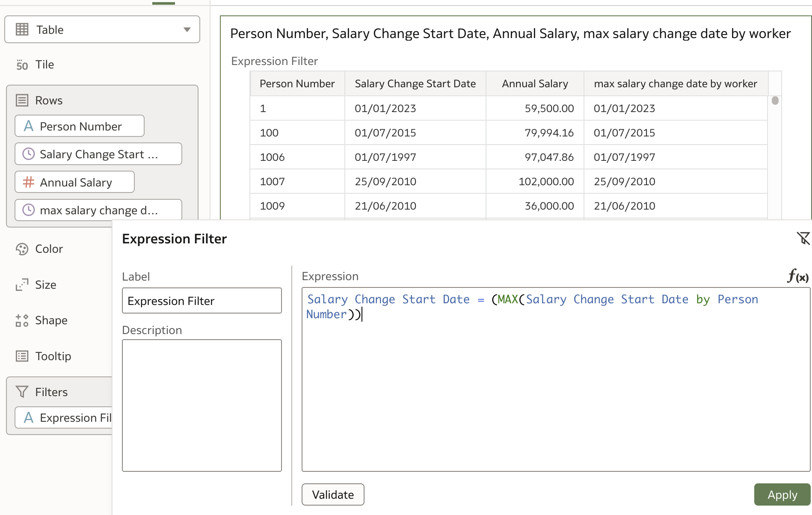Click the Person Number column header
Image resolution: width=812 pixels, height=515 pixels.
297,84
